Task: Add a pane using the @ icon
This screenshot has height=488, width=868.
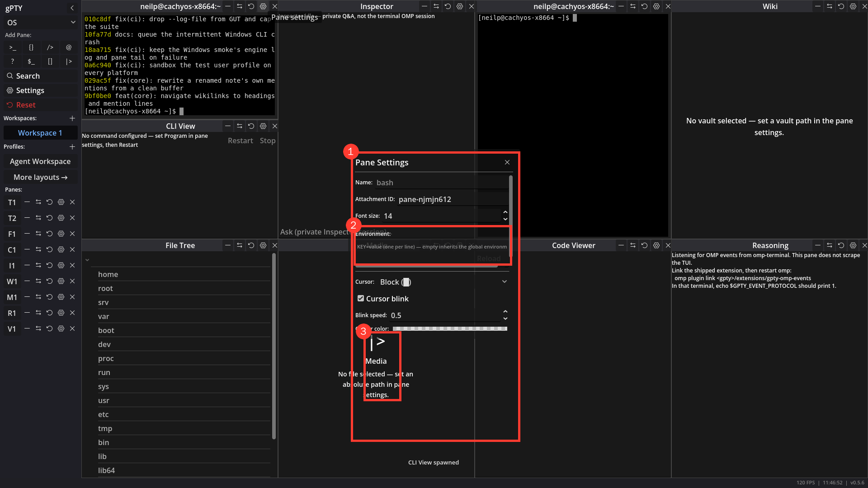Action: click(x=69, y=47)
